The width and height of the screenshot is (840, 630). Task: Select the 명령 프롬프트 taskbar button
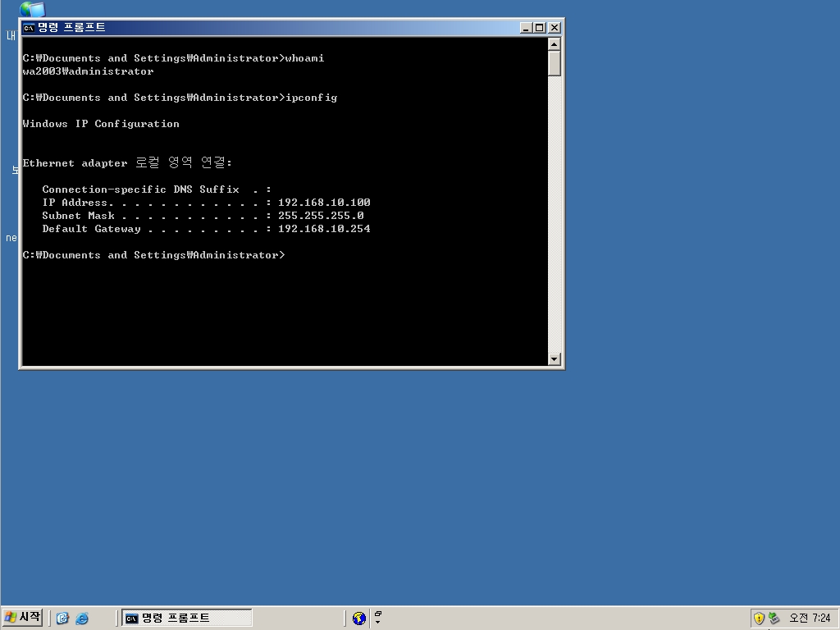point(186,619)
